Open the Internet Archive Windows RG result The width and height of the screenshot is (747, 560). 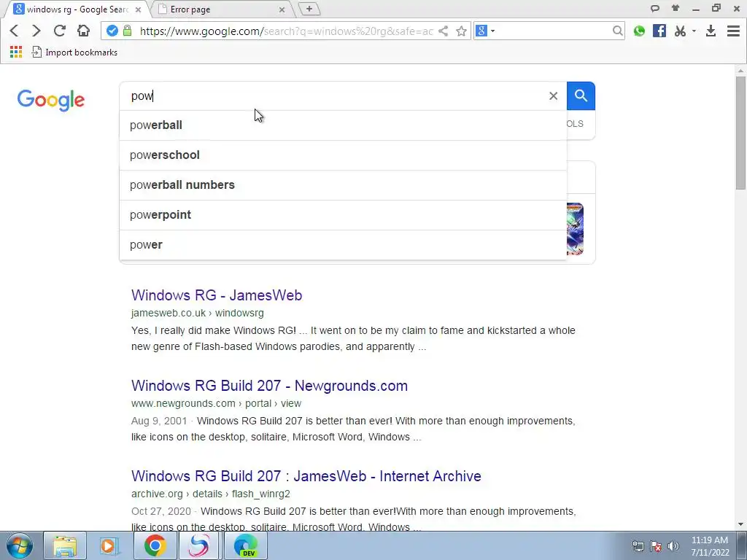click(306, 476)
